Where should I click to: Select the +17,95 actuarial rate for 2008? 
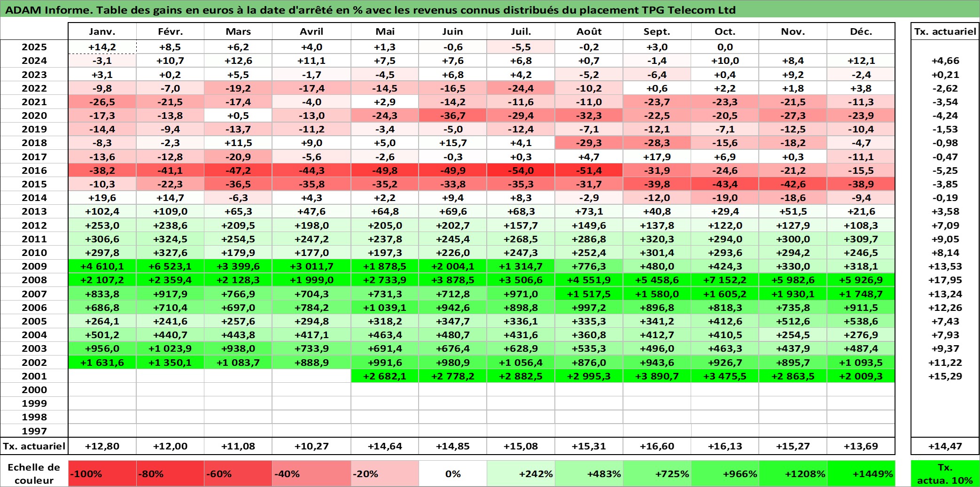pyautogui.click(x=945, y=280)
